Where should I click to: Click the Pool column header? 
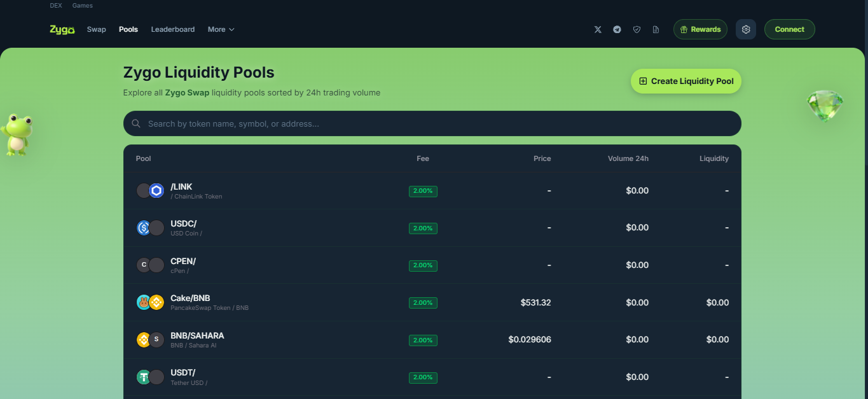pyautogui.click(x=144, y=158)
